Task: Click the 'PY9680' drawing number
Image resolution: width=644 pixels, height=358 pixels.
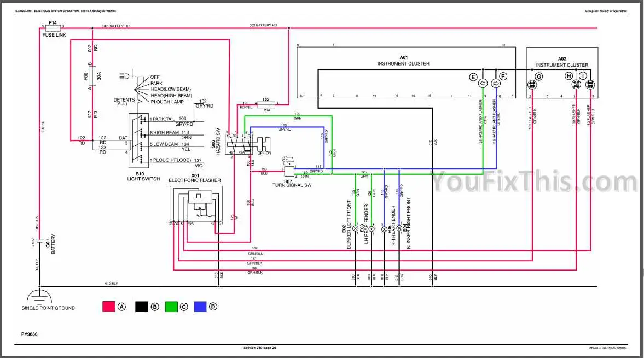Action: [x=29, y=334]
